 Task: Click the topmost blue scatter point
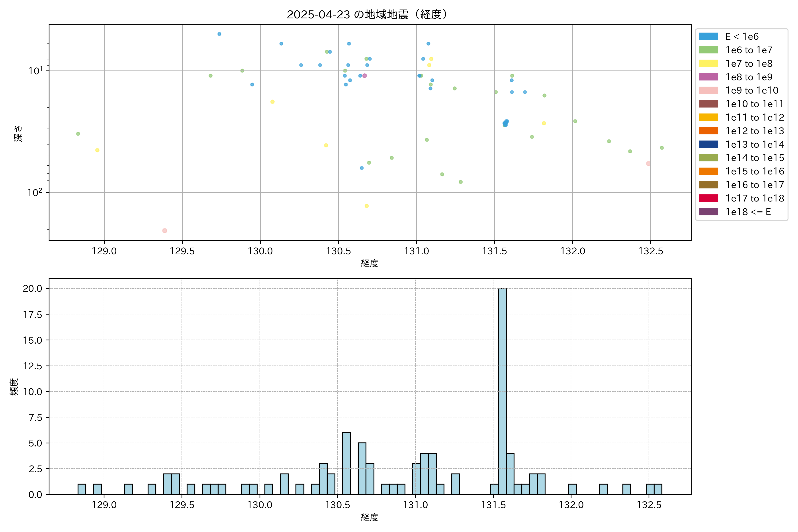click(219, 34)
